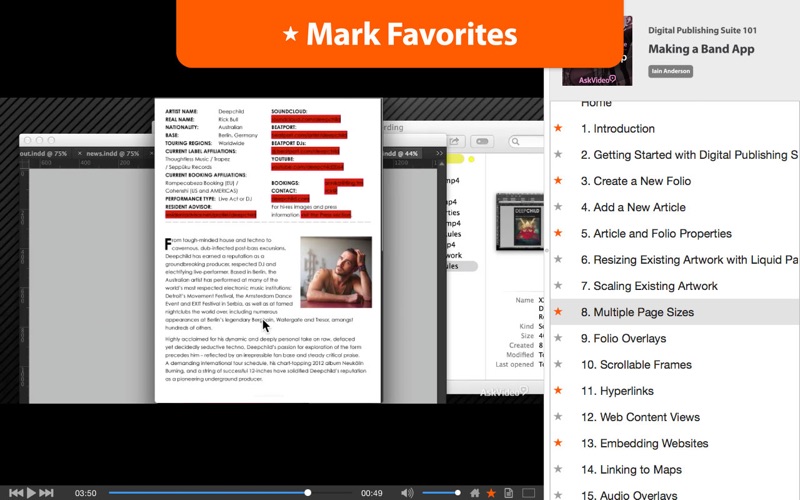
Task: Star the 14. Linking to Maps lesson
Action: point(558,469)
